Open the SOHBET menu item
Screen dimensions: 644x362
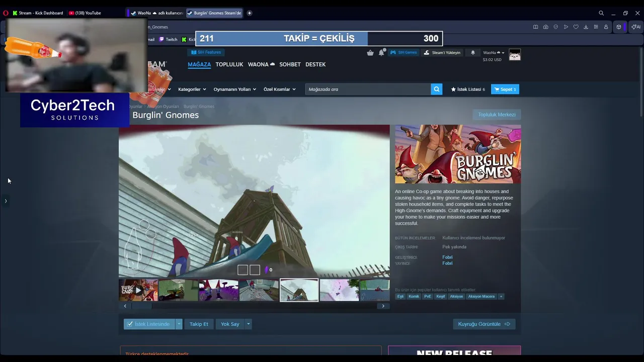click(x=290, y=64)
